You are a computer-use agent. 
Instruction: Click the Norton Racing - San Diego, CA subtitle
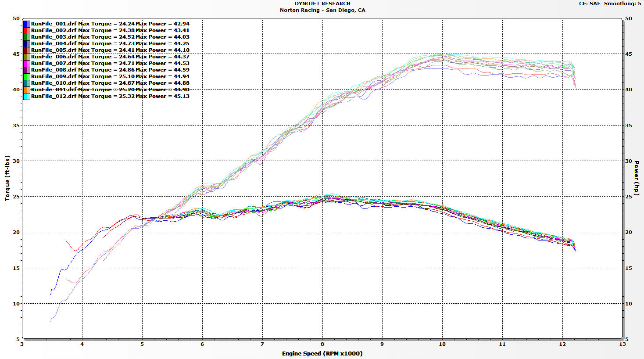(322, 10)
